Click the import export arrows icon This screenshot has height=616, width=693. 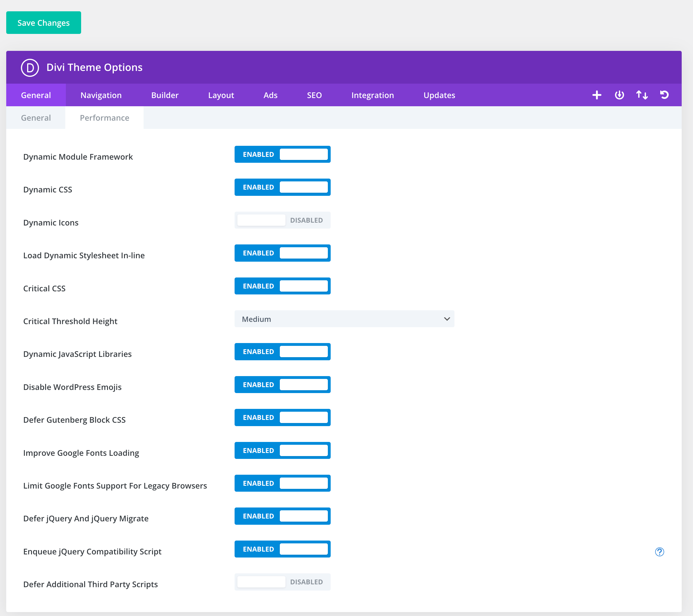642,95
